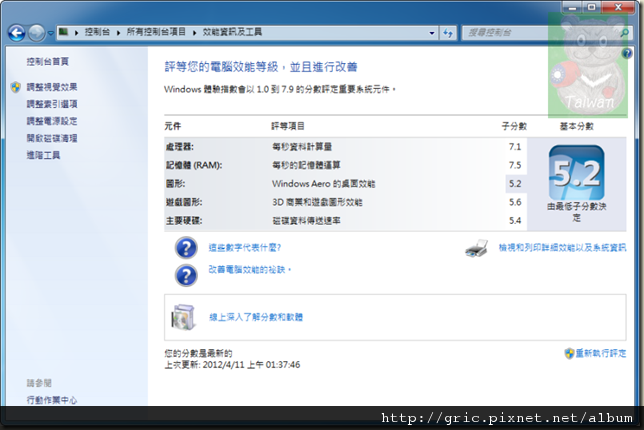This screenshot has width=644, height=430.
Task: Click the question icon beside 改善電腦效能的祕訣
Action: coord(186,275)
